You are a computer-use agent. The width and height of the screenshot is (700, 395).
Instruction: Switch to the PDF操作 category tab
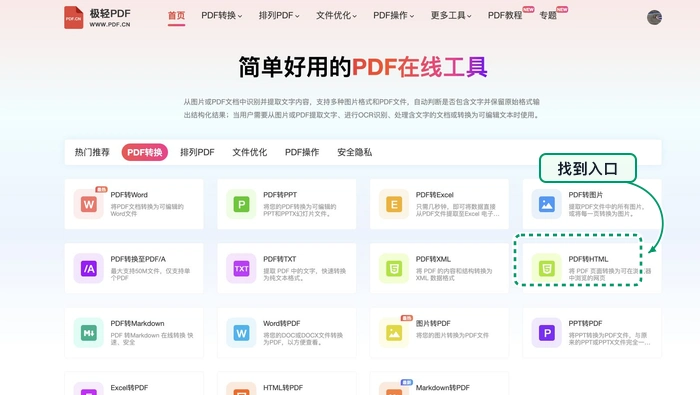point(302,152)
